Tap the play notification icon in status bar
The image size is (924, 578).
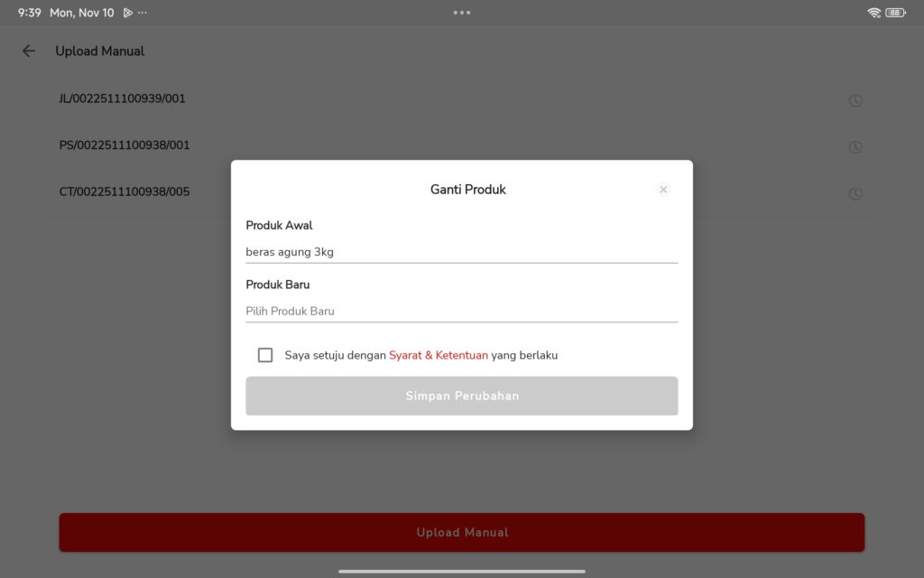(128, 13)
